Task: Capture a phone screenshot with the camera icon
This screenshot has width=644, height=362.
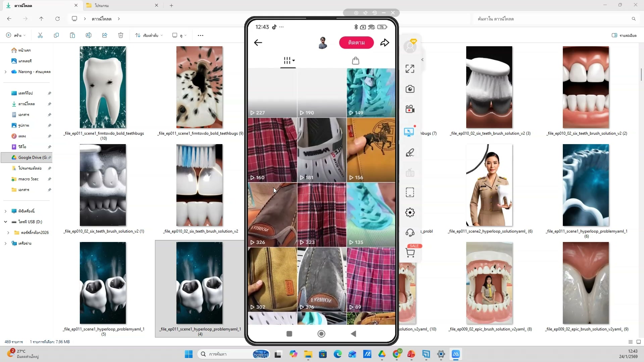Action: [410, 89]
